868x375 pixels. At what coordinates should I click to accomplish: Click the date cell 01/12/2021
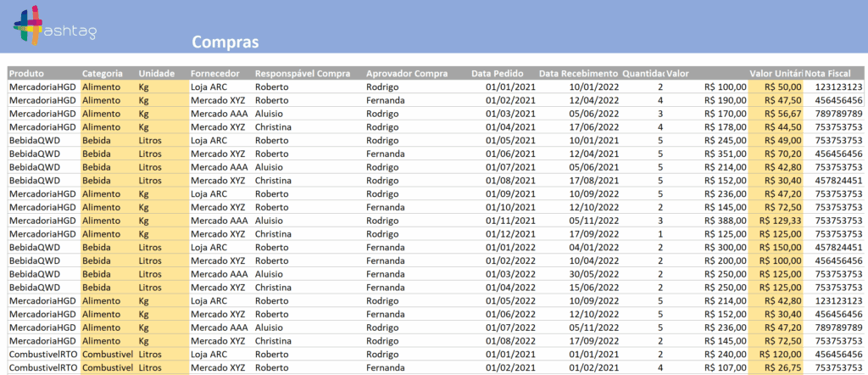tap(510, 234)
